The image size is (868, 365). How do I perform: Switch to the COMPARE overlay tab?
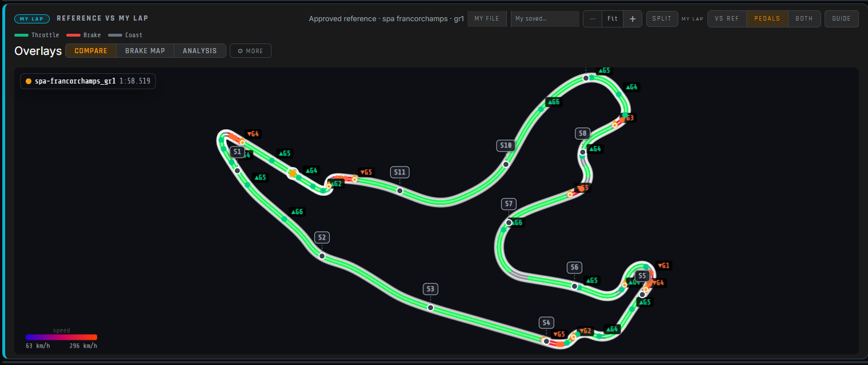[x=91, y=51]
